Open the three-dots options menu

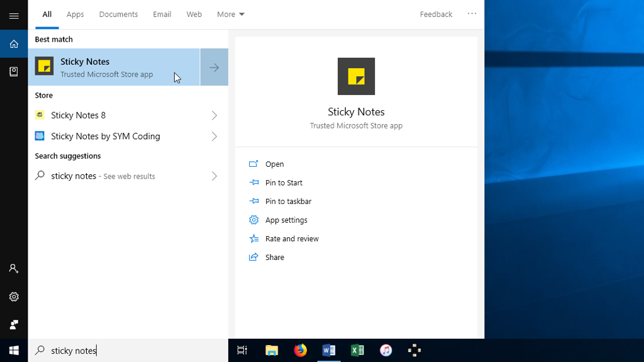pos(472,14)
